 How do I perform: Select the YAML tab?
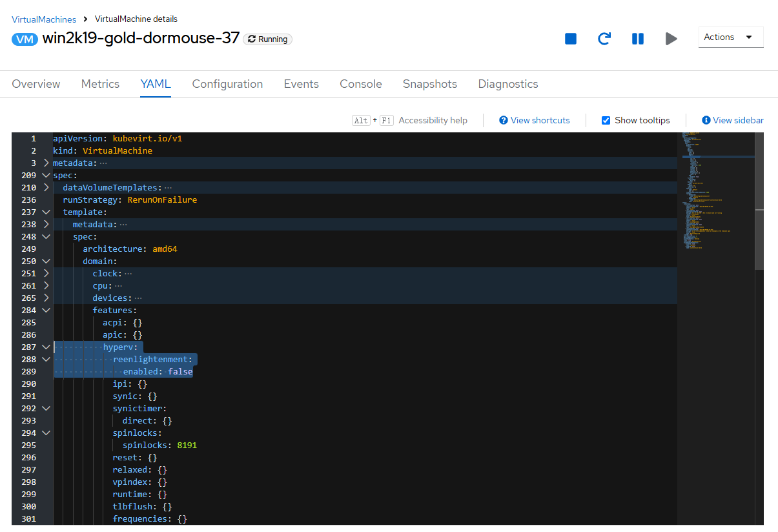[x=156, y=84]
